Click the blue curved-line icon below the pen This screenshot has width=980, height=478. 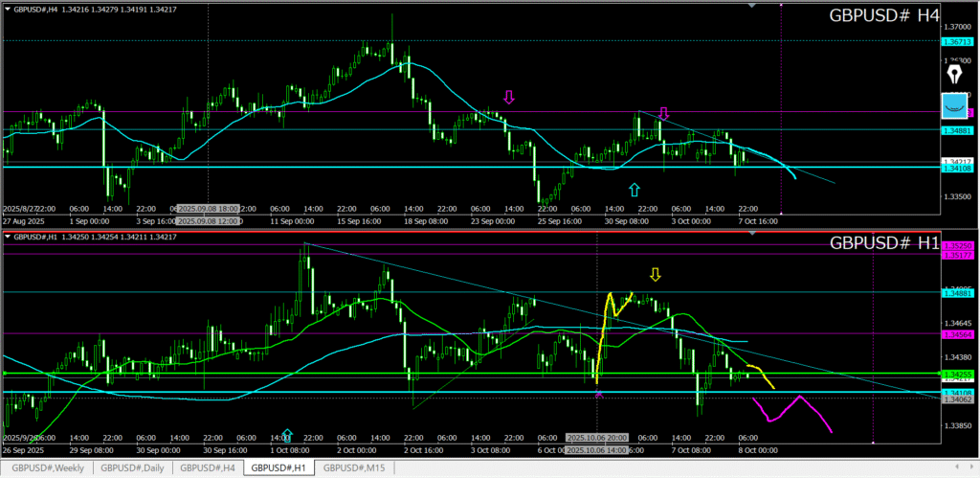[x=954, y=105]
